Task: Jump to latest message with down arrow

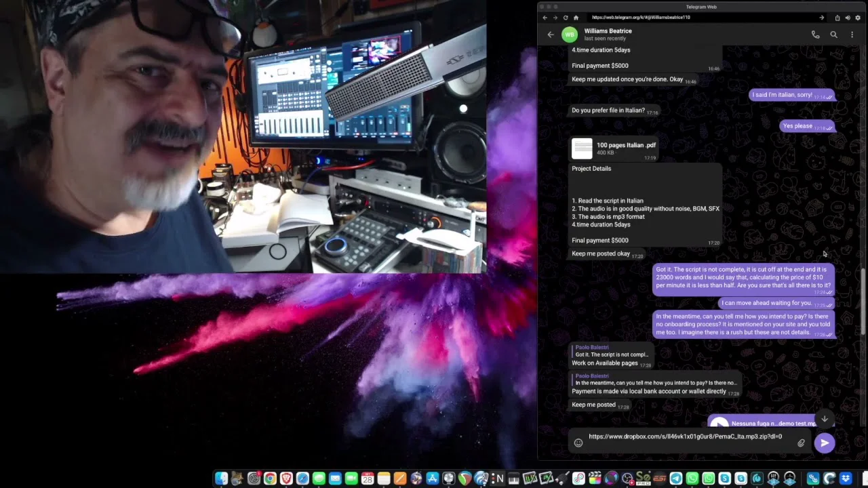Action: click(x=824, y=419)
